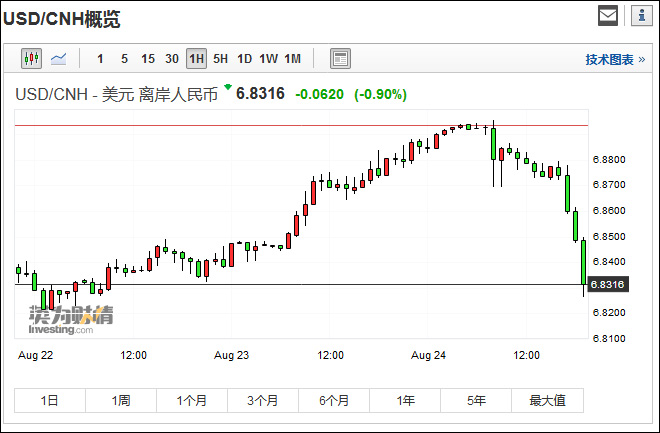660x433 pixels.
Task: Switch to the area line chart icon
Action: click(59, 59)
